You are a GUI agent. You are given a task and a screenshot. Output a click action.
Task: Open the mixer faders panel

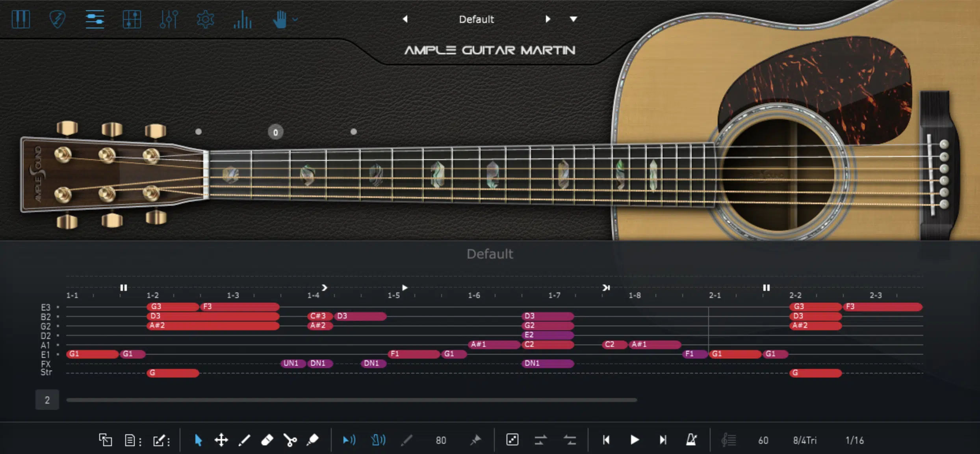(169, 19)
